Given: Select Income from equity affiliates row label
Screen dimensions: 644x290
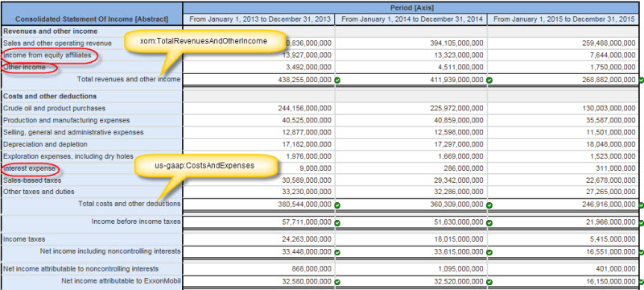Looking at the screenshot, I should coord(47,55).
